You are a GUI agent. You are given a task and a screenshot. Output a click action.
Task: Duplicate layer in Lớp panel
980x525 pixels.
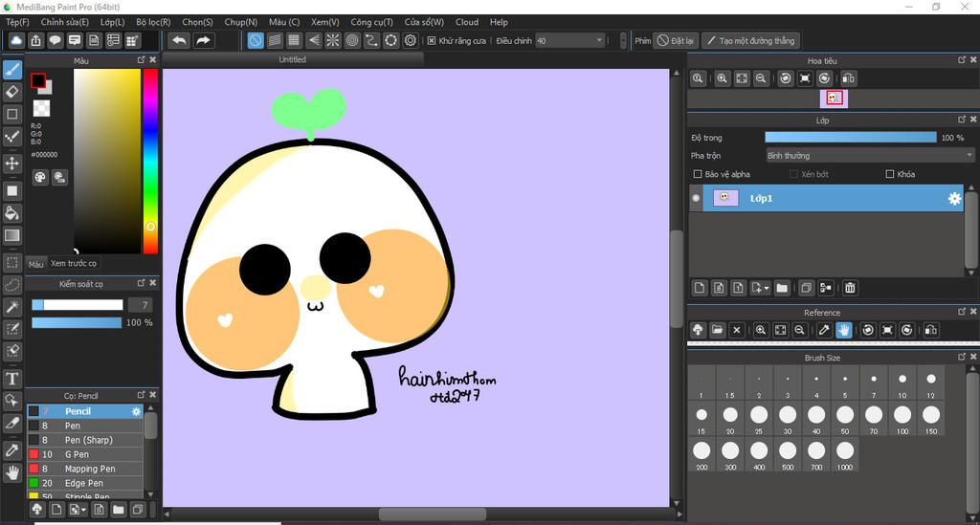click(806, 288)
